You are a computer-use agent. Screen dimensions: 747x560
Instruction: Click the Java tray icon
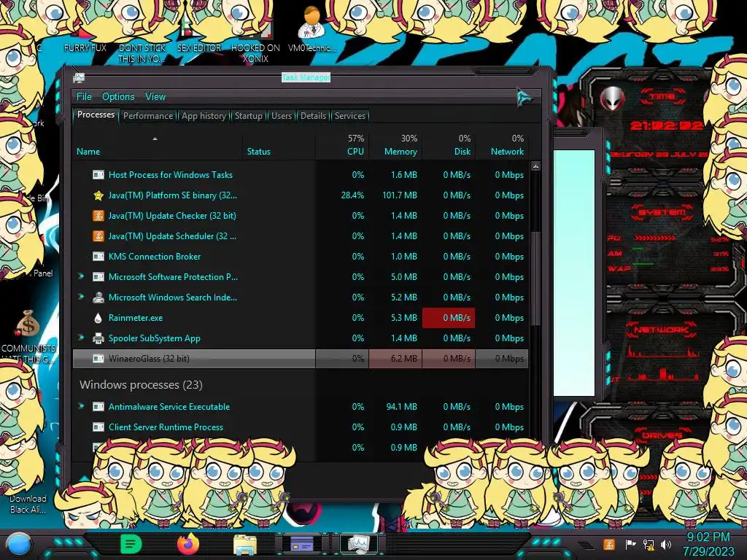tap(609, 544)
